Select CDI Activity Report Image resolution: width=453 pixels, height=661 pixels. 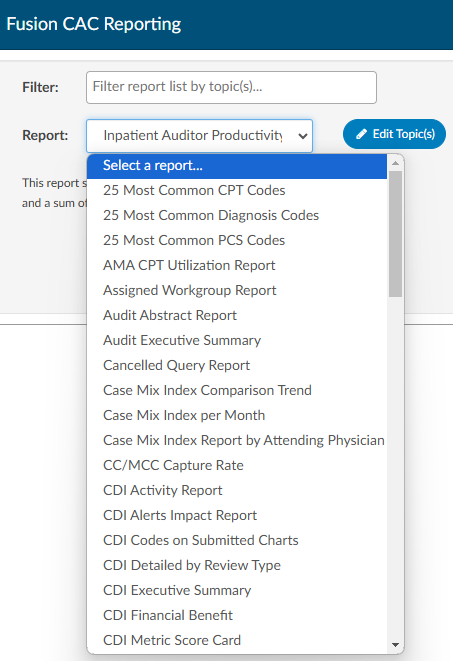237,490
